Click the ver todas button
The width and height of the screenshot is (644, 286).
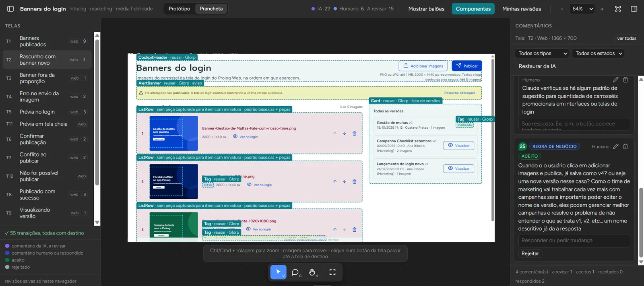coord(627,38)
